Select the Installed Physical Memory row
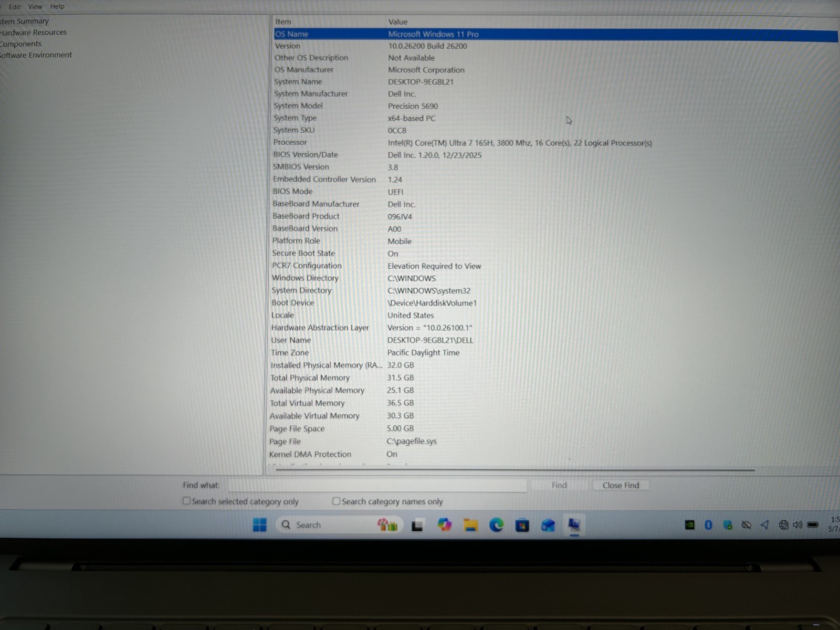840x630 pixels. 555,365
